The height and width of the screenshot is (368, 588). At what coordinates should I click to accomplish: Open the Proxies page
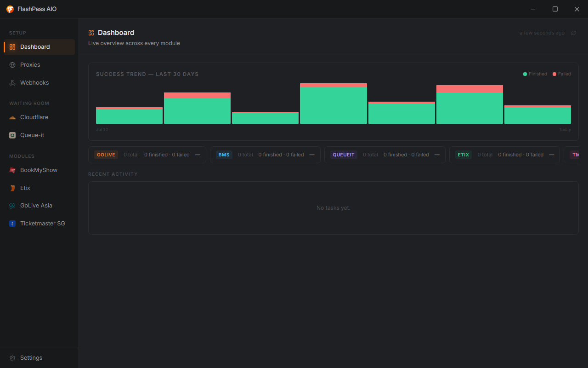click(39, 65)
